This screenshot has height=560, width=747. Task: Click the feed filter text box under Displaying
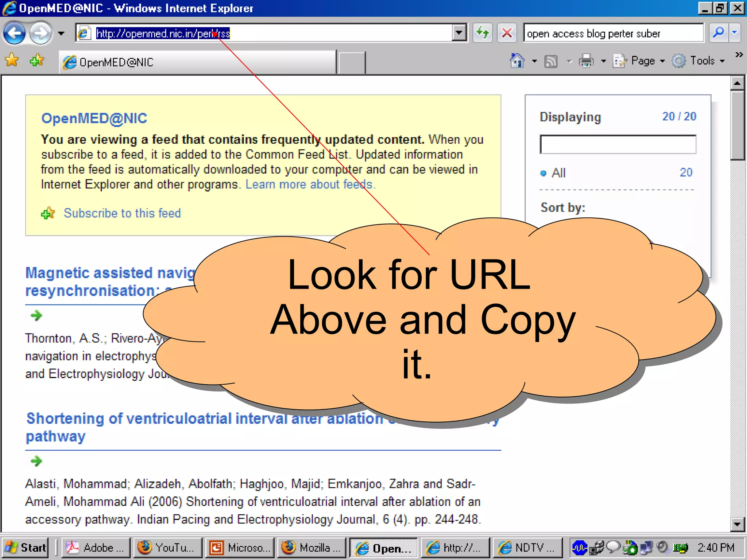point(618,144)
